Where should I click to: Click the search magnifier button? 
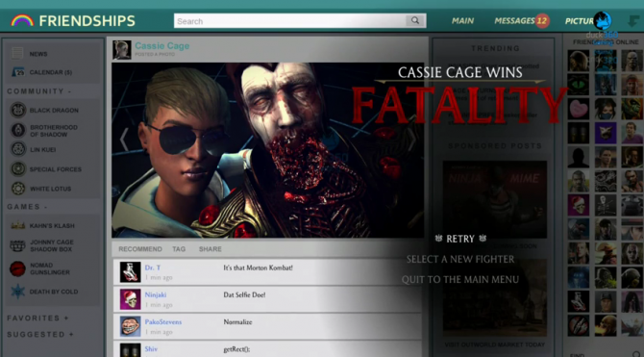(415, 20)
